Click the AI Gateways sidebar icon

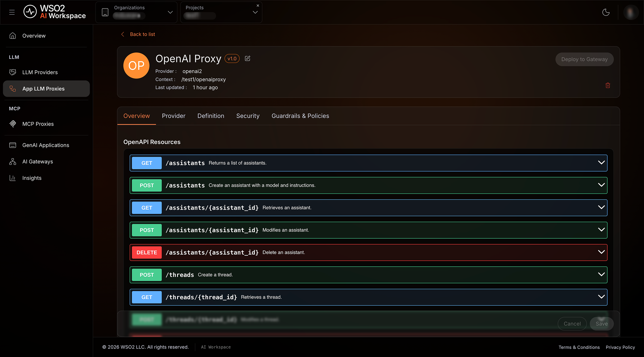13,162
